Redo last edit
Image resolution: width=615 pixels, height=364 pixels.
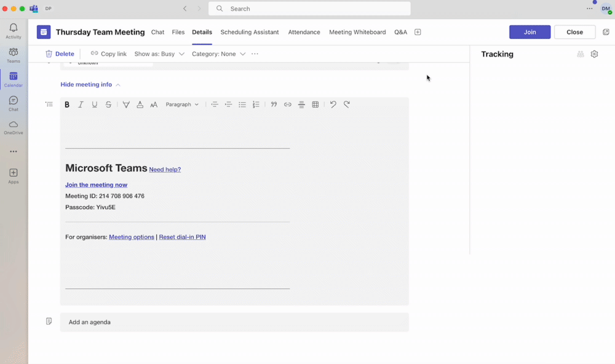pyautogui.click(x=347, y=105)
